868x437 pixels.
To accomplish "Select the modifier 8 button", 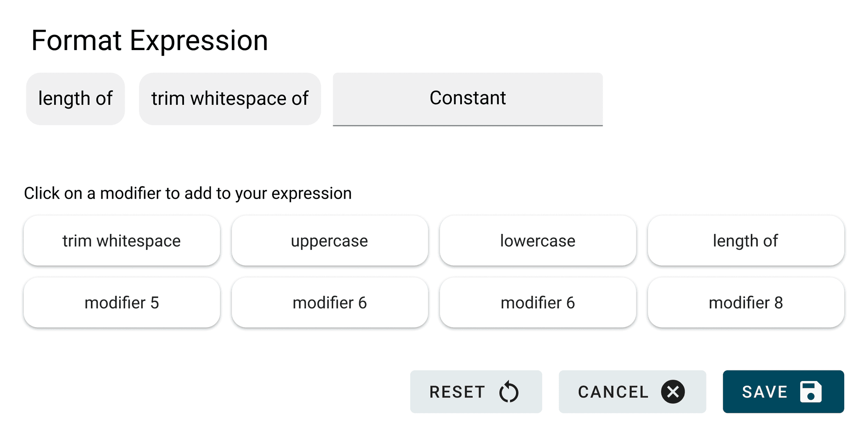I will click(x=746, y=303).
